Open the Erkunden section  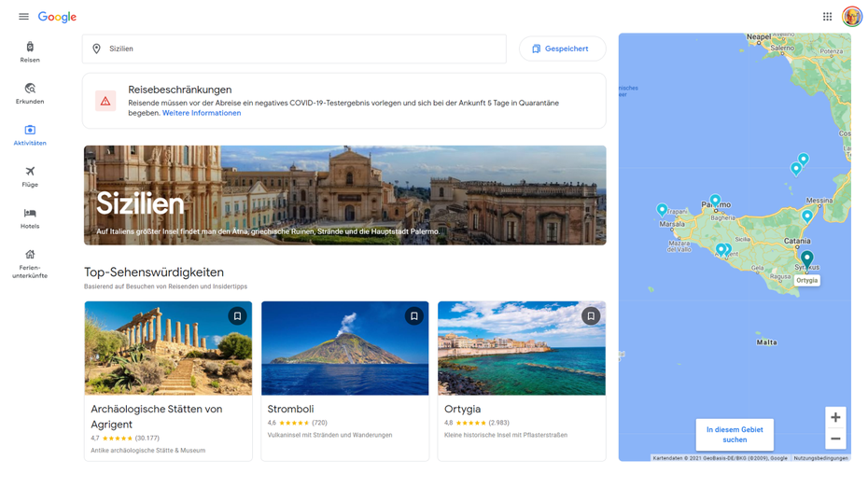click(x=30, y=93)
